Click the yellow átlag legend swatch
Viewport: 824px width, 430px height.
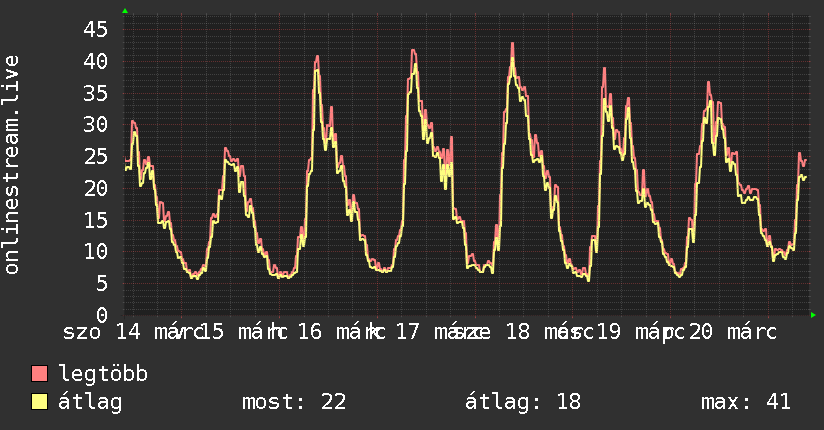click(39, 402)
